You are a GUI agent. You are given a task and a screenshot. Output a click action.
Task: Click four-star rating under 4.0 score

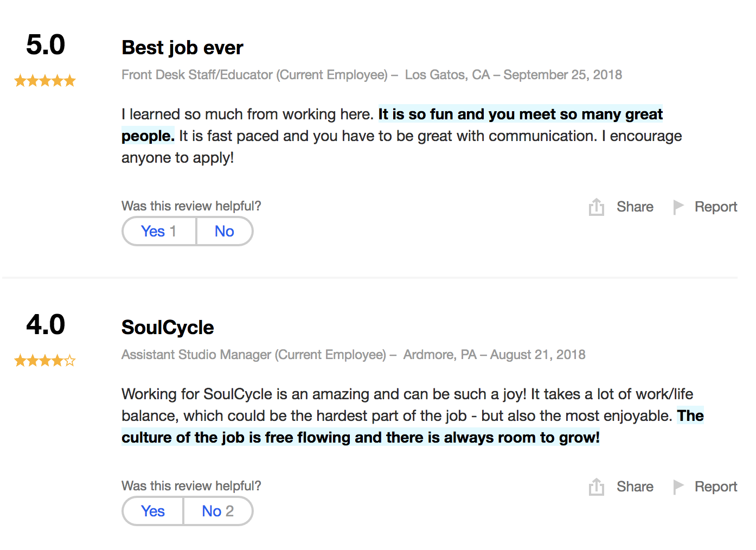click(45, 361)
